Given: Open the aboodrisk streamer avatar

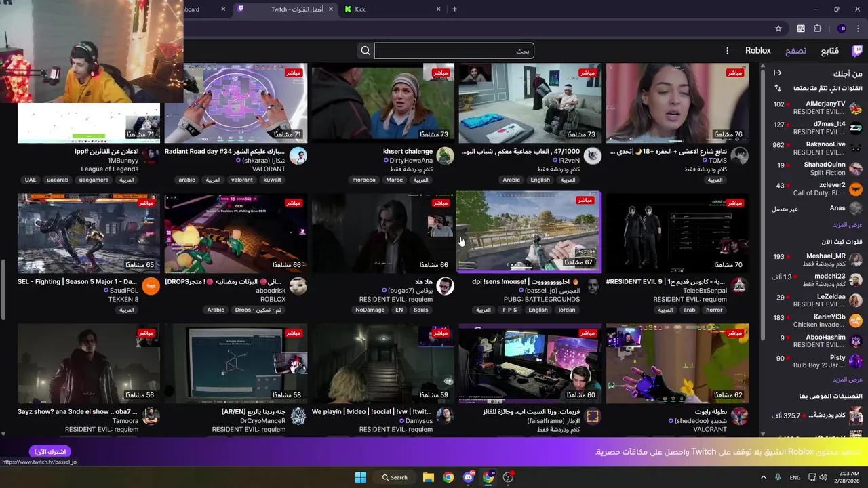Looking at the screenshot, I should 298,286.
